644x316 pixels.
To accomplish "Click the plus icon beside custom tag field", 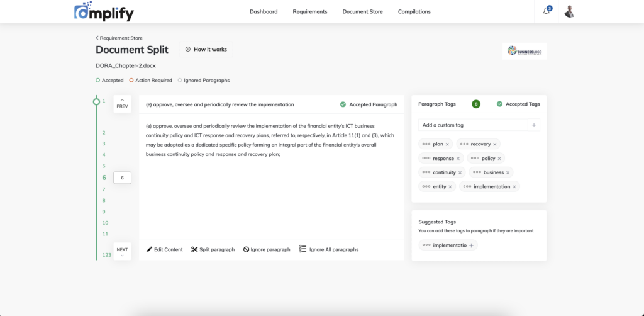I will [x=534, y=125].
